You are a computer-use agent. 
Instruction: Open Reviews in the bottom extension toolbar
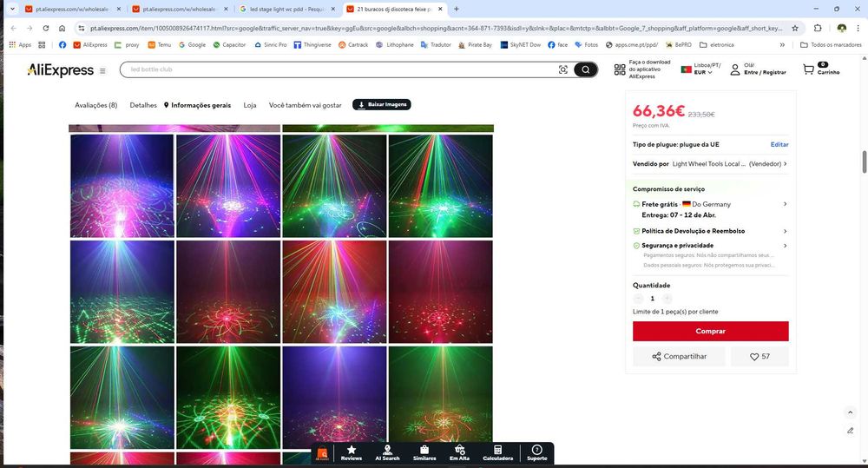tap(351, 452)
